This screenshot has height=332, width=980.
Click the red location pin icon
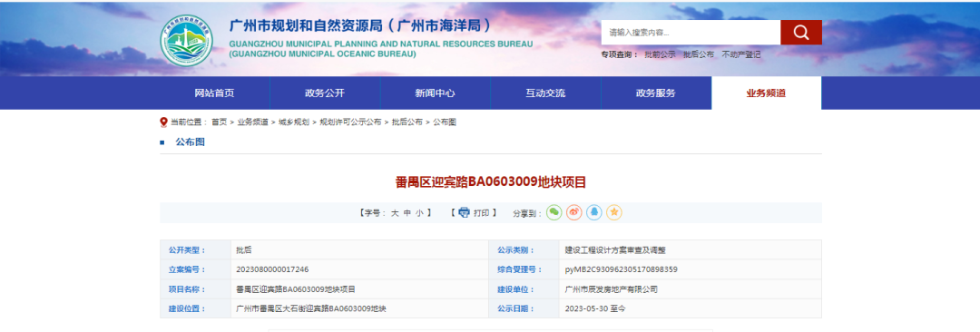coord(163,122)
